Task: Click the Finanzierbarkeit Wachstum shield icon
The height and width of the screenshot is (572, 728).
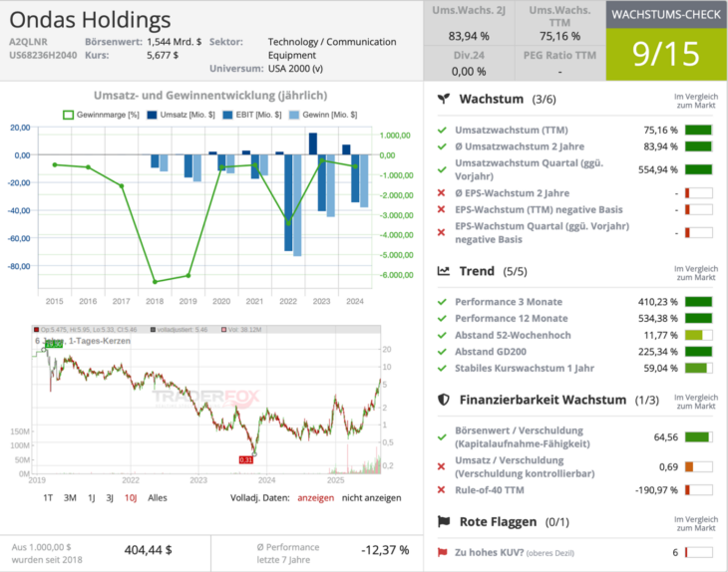Action: pyautogui.click(x=444, y=400)
